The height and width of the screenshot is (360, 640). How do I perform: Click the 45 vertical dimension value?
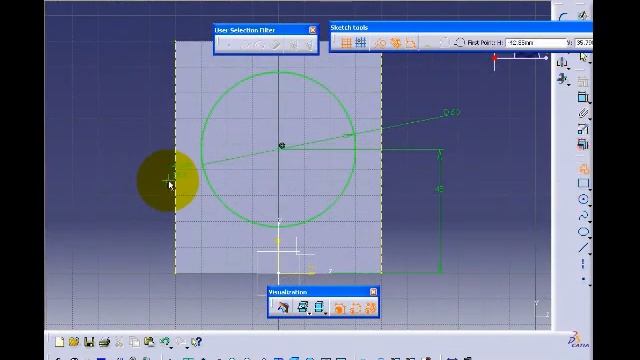(439, 189)
